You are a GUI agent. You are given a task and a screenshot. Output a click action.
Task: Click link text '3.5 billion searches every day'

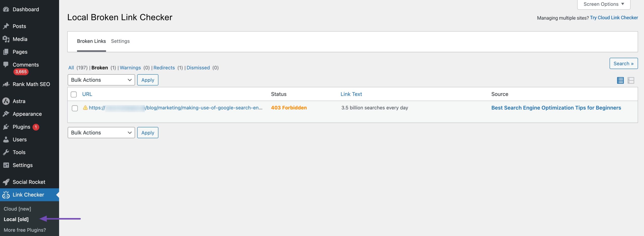pos(375,108)
